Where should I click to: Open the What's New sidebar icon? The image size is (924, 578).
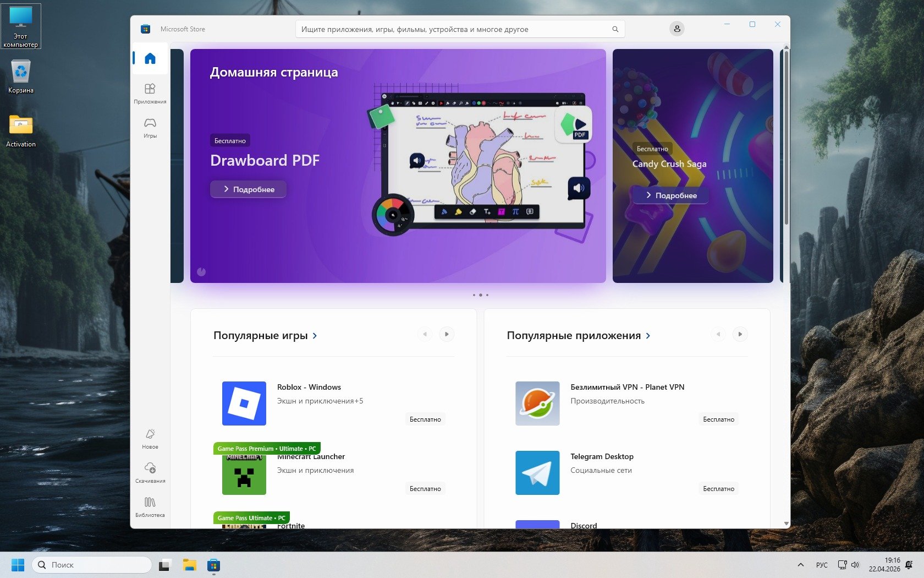(150, 439)
